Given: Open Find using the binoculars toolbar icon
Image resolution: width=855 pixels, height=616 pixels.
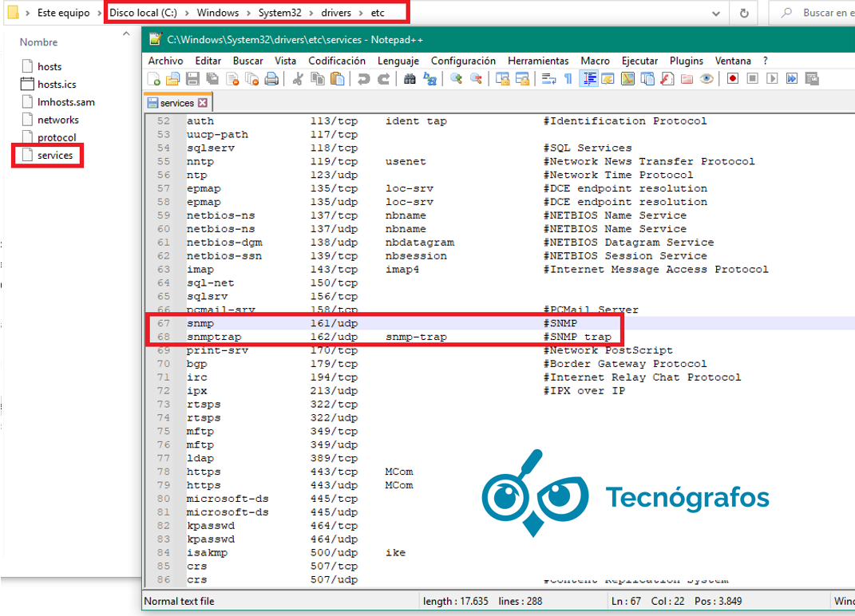Looking at the screenshot, I should click(x=409, y=78).
